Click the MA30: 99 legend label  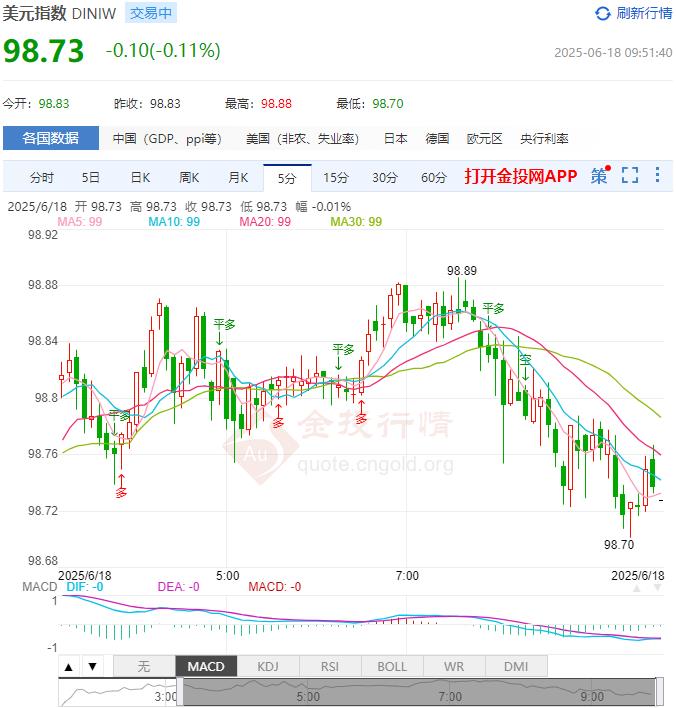coord(356,222)
